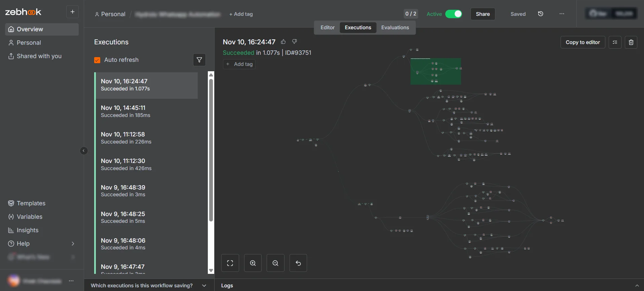Screen dimensions: 644x291
Task: Switch to the Editor tab
Action: [327, 28]
